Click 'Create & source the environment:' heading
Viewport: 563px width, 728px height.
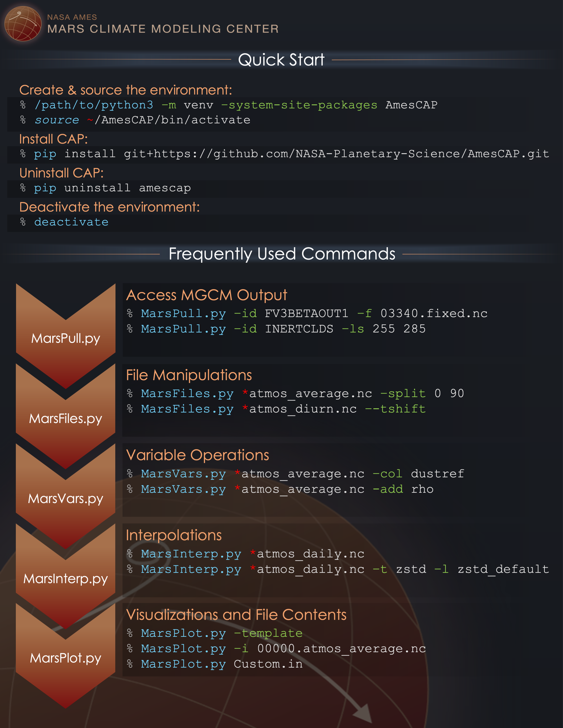[125, 90]
